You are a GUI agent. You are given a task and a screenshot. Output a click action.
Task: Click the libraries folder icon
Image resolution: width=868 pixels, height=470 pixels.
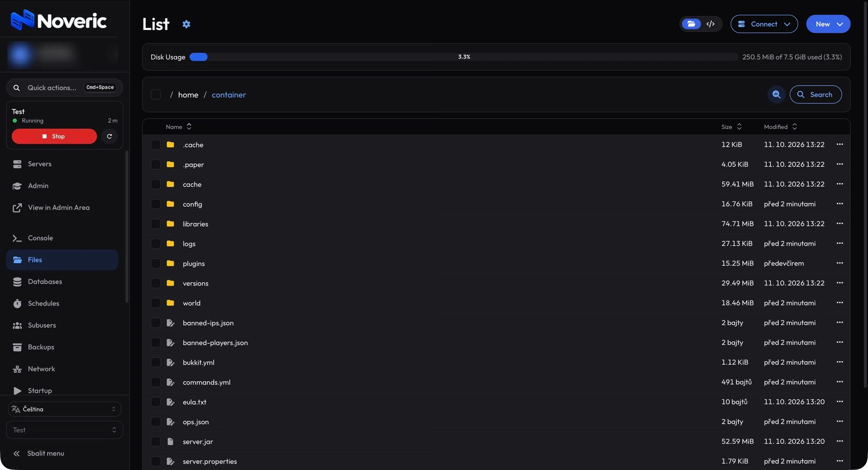[x=170, y=224]
